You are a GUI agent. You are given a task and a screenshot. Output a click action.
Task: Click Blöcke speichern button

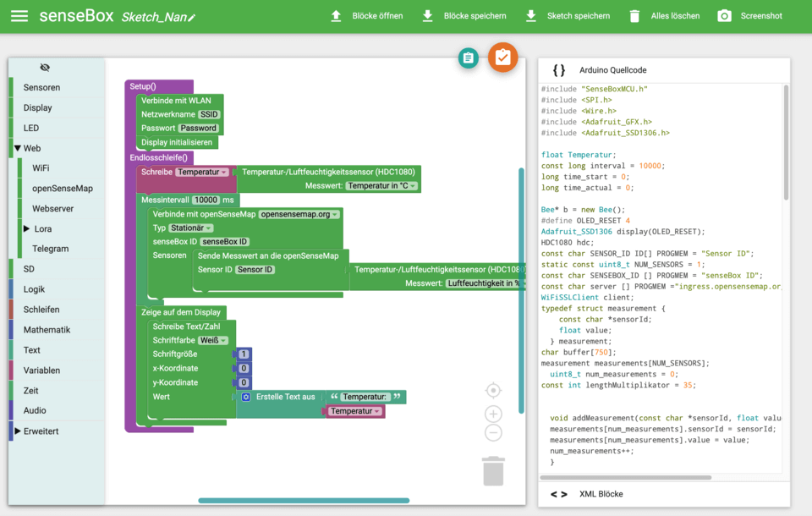tap(464, 16)
